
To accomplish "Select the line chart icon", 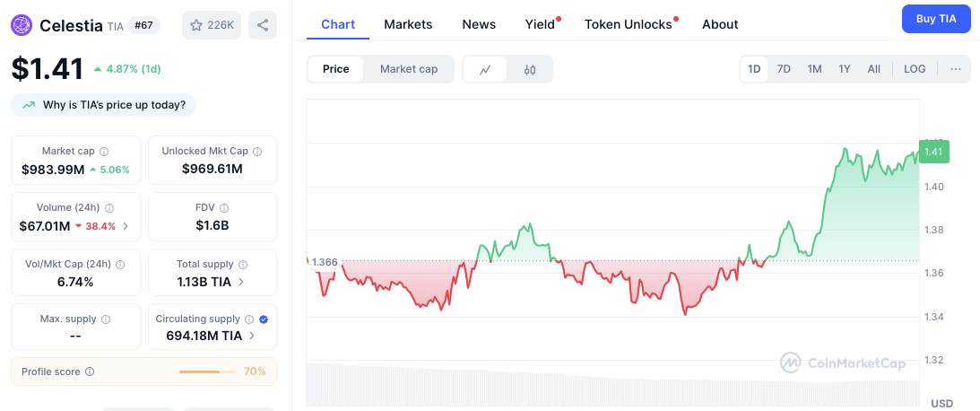I will tap(485, 69).
